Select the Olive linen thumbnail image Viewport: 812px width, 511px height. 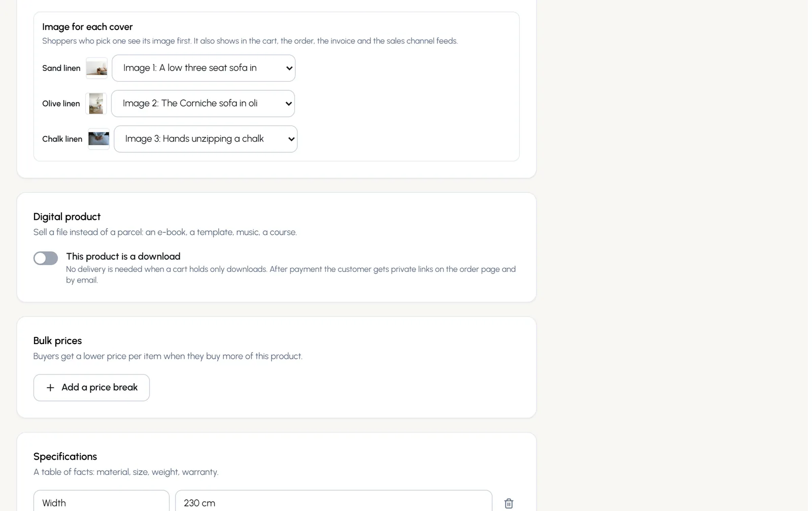point(96,104)
